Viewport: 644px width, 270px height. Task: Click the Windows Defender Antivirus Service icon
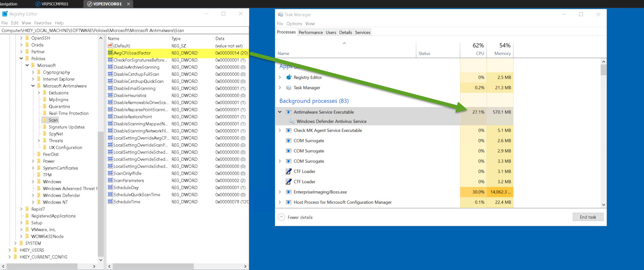pyautogui.click(x=291, y=121)
